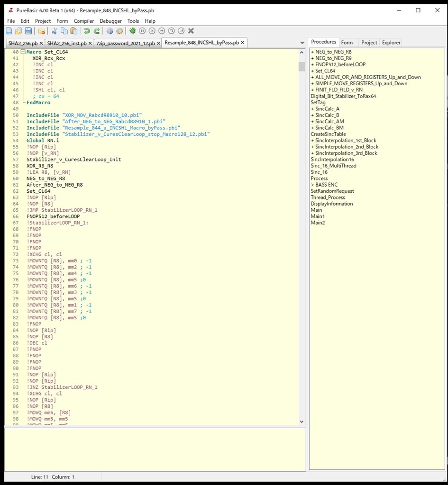
Task: Click the debugger Step Out icon
Action: click(x=181, y=31)
